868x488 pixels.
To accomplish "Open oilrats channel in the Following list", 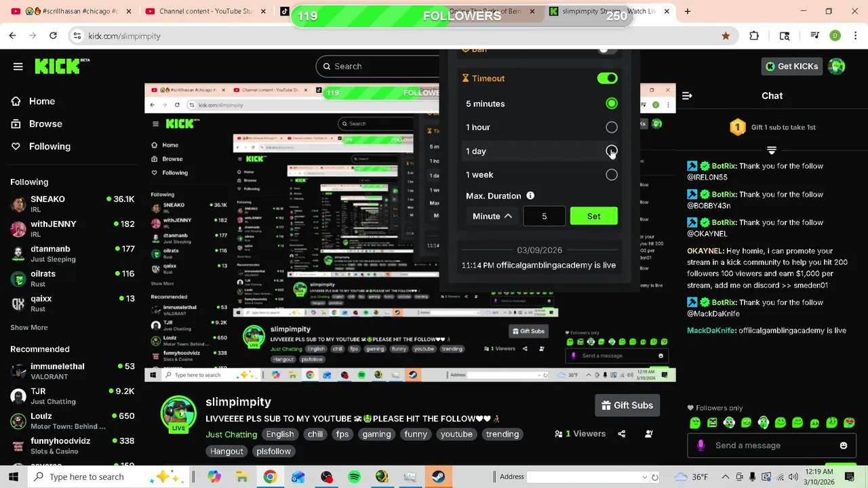I will point(73,279).
